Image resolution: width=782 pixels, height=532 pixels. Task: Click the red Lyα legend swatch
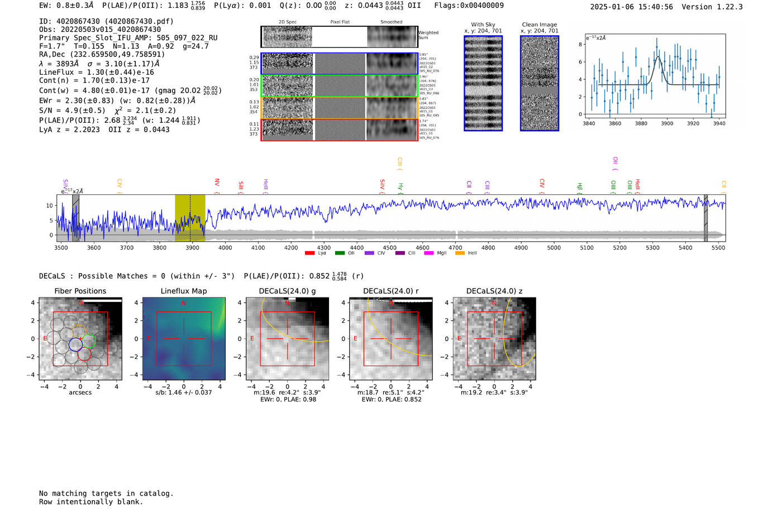click(309, 253)
